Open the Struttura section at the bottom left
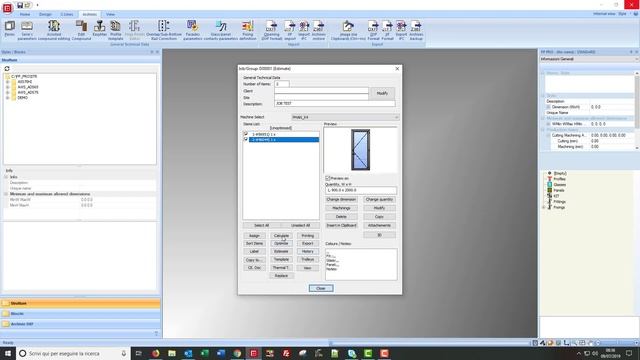Image resolution: width=640 pixels, height=360 pixels. [x=80, y=303]
